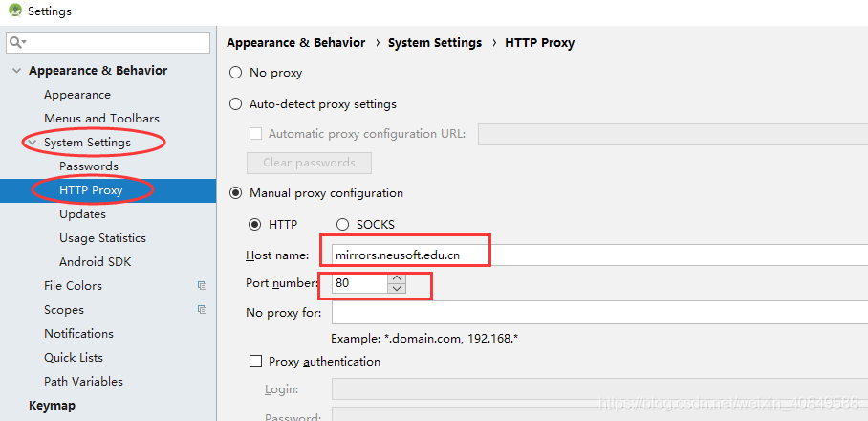The height and width of the screenshot is (421, 868).
Task: Increase the port number with up arrow
Action: coord(398,278)
